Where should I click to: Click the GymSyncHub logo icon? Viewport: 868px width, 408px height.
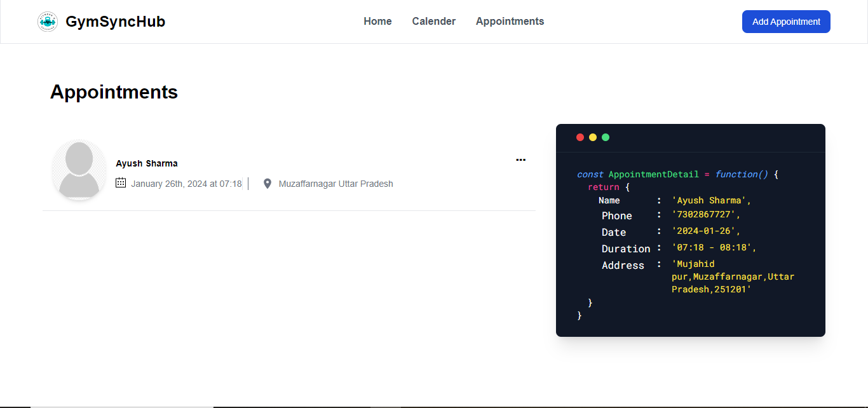click(48, 22)
